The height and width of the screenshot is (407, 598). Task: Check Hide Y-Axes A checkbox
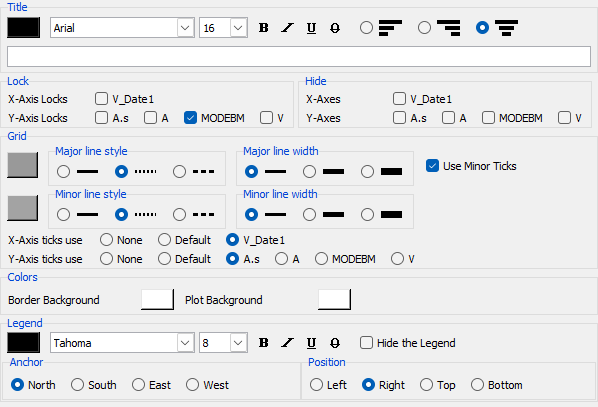pos(448,118)
